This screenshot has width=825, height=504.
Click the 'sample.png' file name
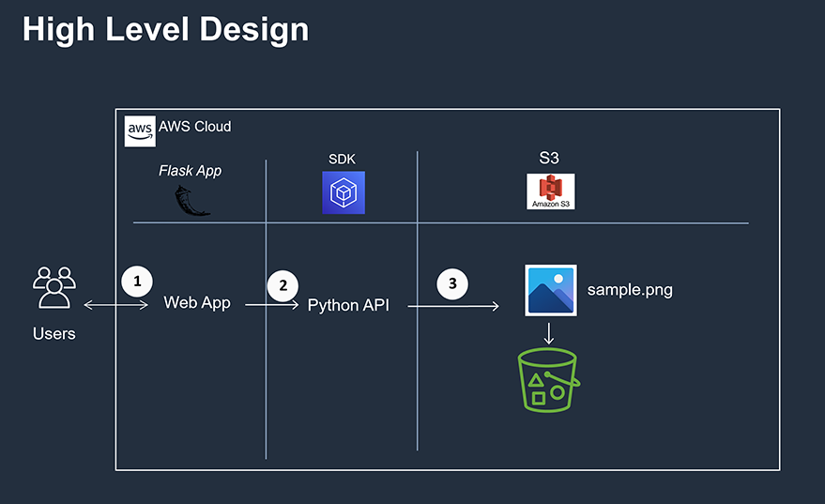click(x=630, y=290)
